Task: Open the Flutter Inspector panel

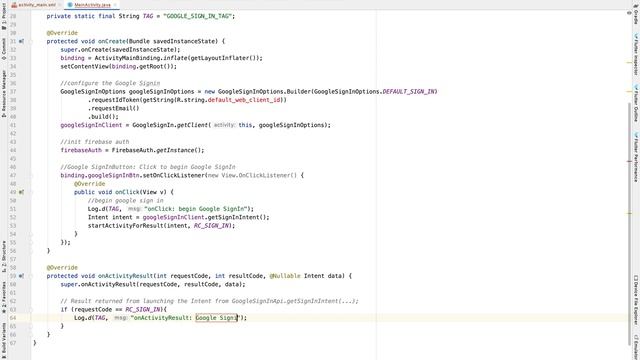Action: (636, 55)
